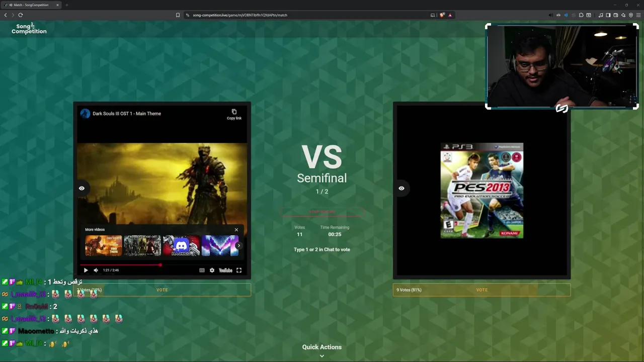Open Brave Rewards triangle icon
644x362 pixels.
(450, 15)
